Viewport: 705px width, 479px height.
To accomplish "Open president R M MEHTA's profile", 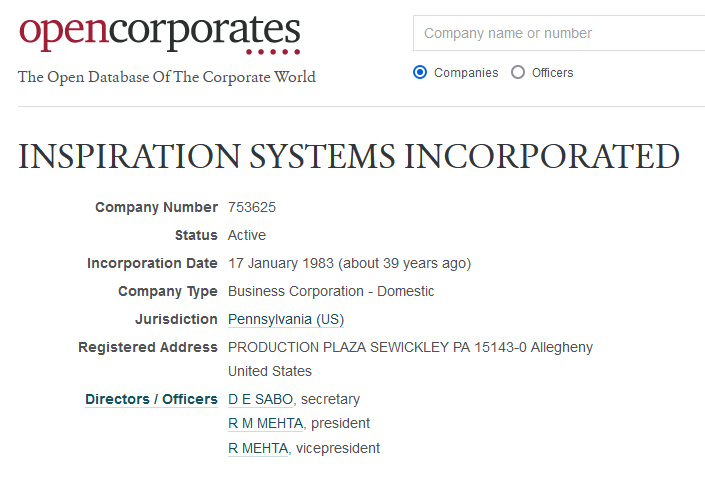I will point(267,423).
